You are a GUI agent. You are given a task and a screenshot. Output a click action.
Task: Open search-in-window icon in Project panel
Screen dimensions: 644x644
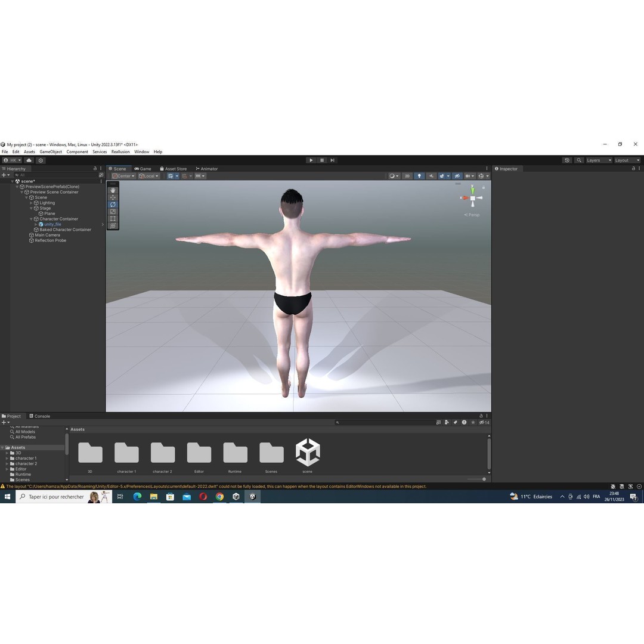click(x=438, y=422)
